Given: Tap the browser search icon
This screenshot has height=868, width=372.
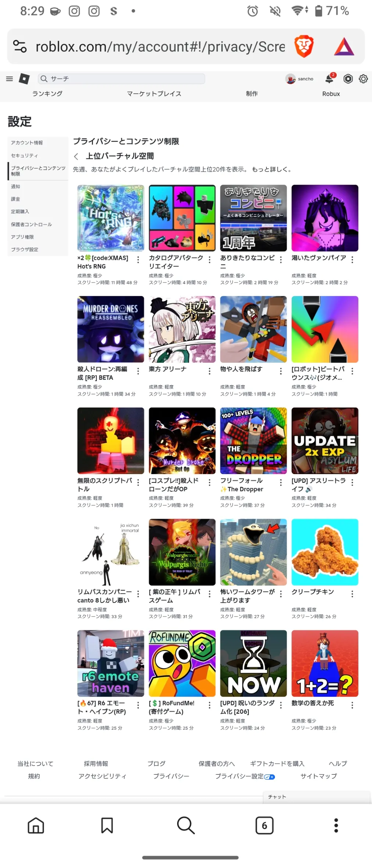Looking at the screenshot, I should (x=186, y=825).
